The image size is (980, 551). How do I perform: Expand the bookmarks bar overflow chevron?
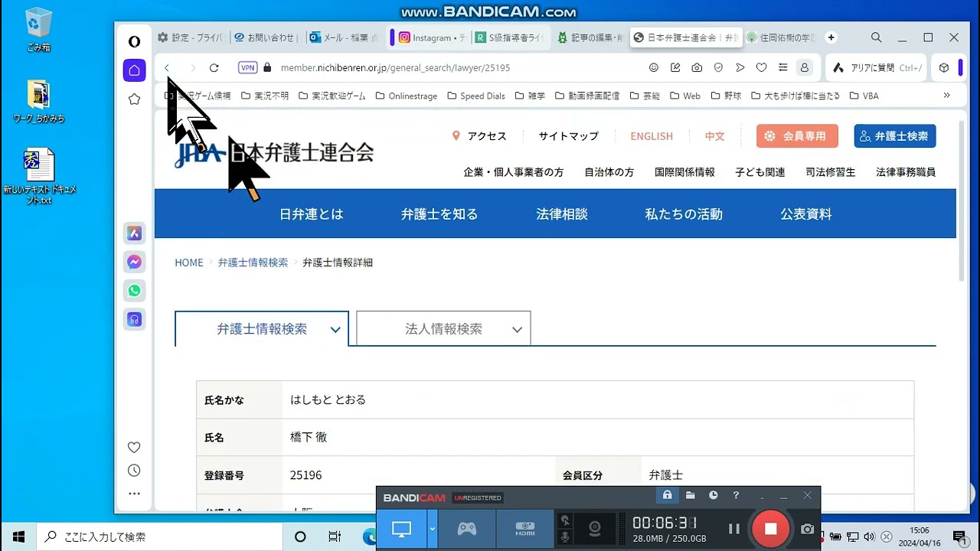(x=946, y=95)
